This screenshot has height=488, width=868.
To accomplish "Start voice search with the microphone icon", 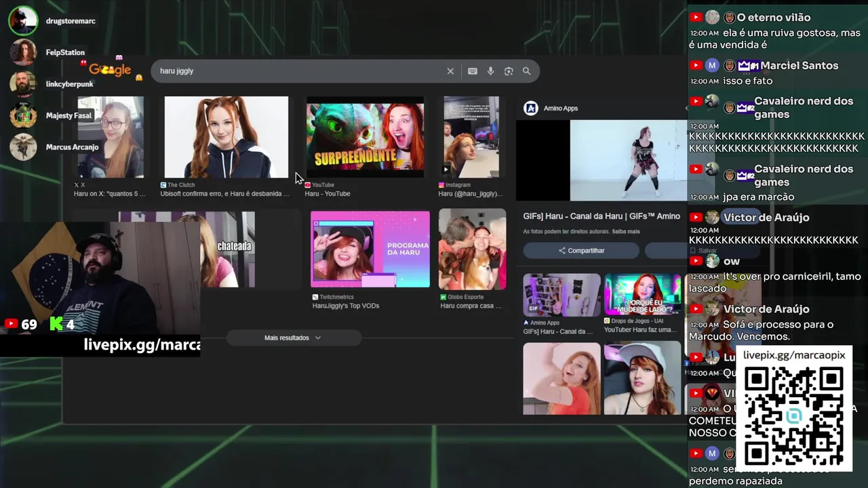I will 490,71.
